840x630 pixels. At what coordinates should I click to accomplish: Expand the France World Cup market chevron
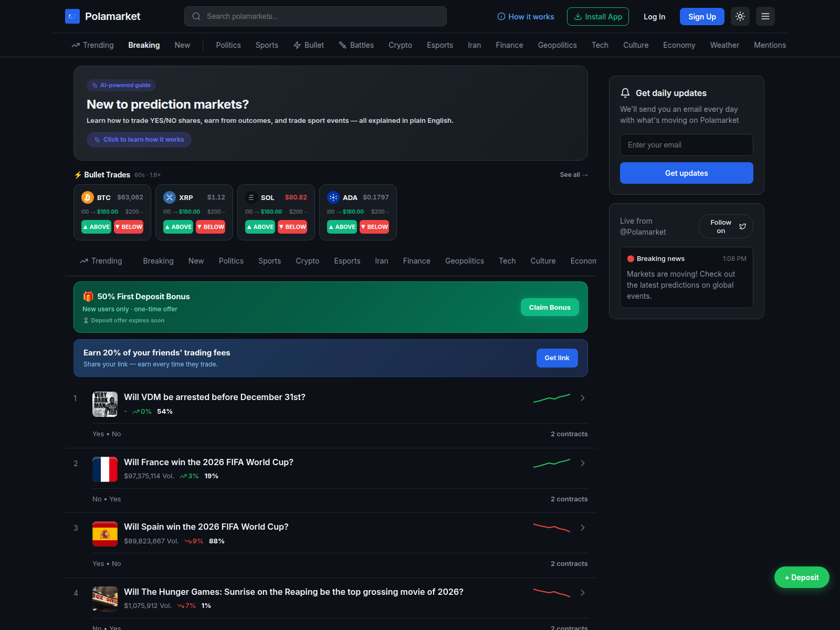(x=582, y=463)
